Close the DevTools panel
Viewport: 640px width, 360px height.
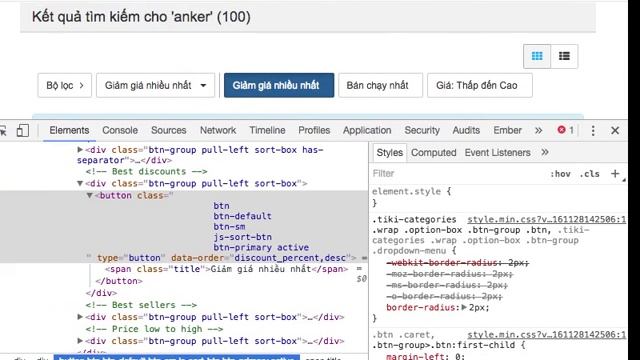[x=615, y=131]
